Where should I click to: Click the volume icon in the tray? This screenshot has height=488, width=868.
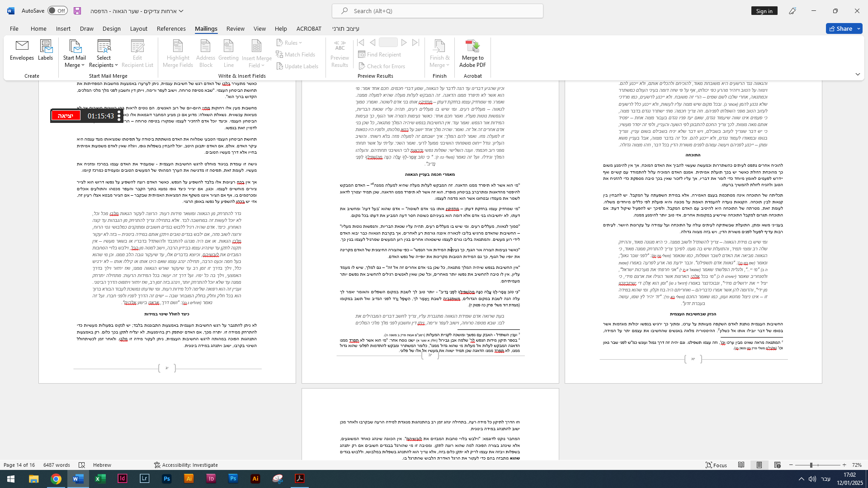click(x=812, y=479)
